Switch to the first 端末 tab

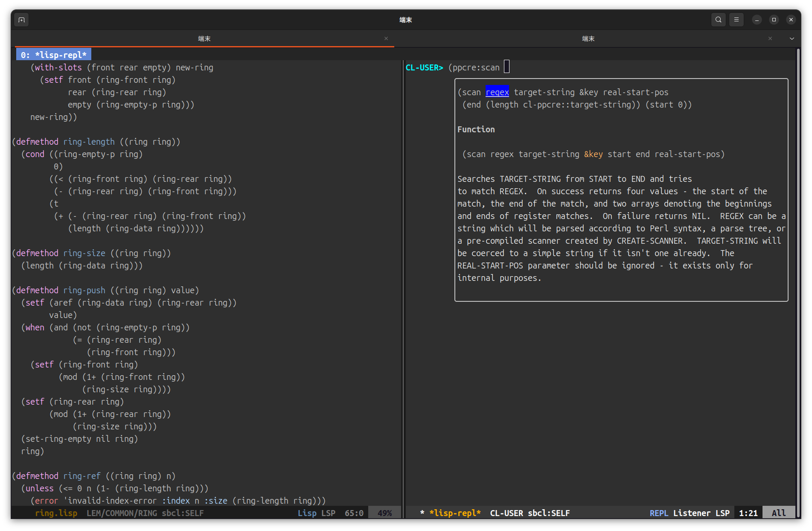pyautogui.click(x=204, y=38)
